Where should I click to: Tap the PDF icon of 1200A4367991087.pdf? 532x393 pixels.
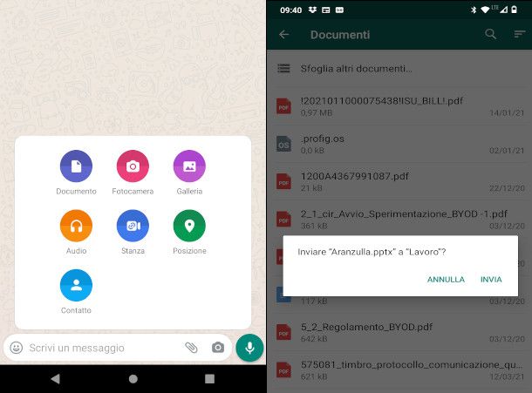tap(283, 181)
